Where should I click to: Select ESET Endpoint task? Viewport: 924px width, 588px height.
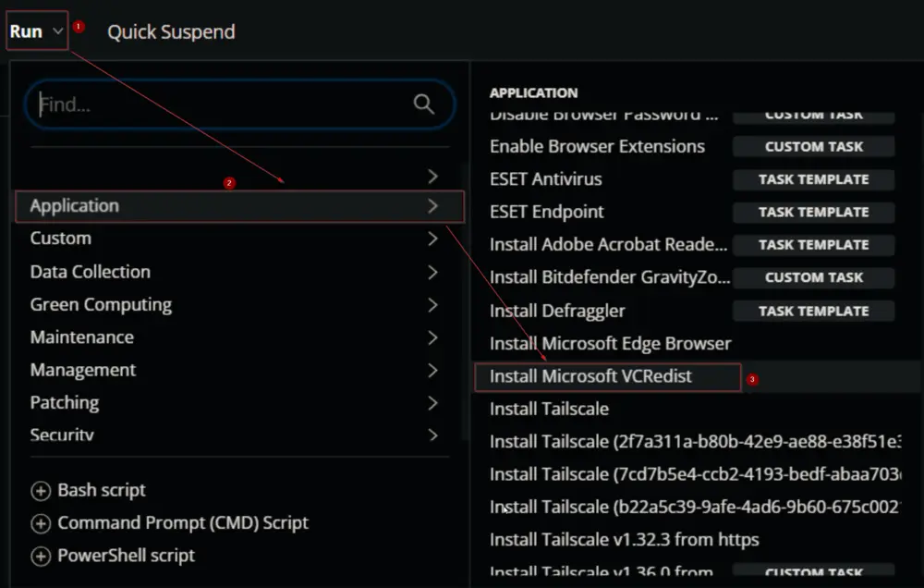click(547, 212)
